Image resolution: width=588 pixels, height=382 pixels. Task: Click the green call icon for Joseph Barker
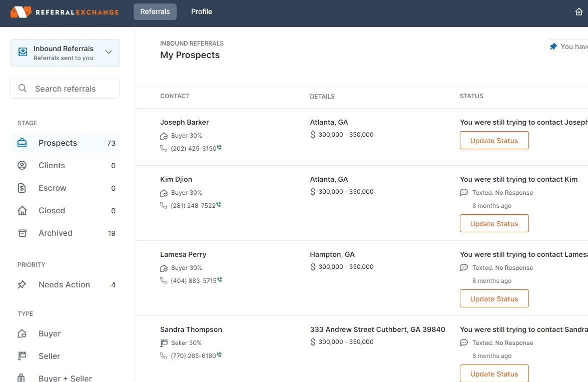[x=219, y=148]
